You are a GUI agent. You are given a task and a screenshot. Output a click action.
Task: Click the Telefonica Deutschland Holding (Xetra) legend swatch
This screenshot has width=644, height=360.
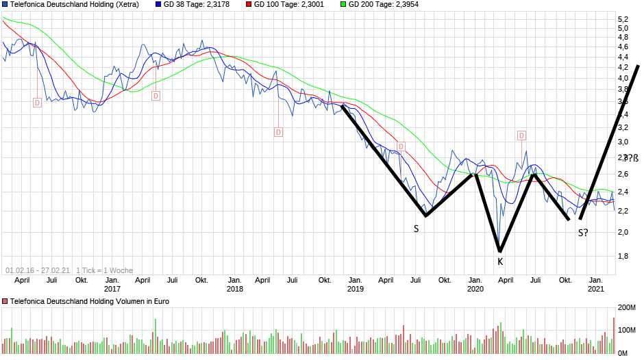point(5,5)
